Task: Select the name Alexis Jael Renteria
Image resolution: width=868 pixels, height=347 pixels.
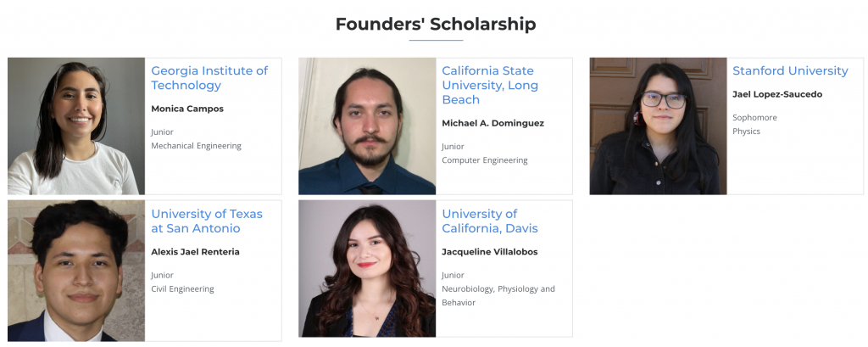Action: pos(195,251)
